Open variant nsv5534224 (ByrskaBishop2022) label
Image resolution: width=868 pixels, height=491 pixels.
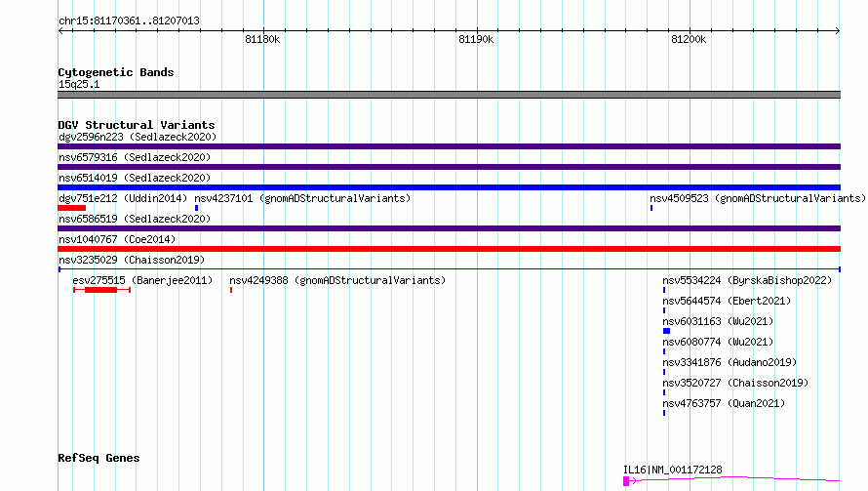click(x=747, y=280)
